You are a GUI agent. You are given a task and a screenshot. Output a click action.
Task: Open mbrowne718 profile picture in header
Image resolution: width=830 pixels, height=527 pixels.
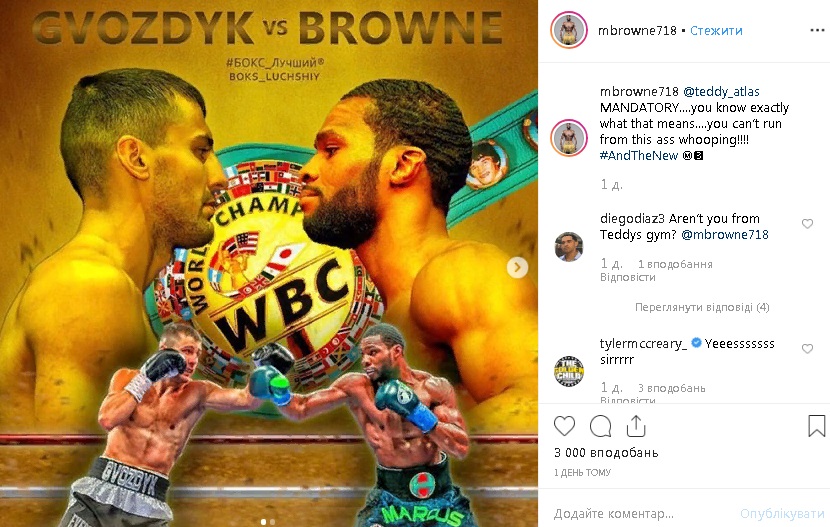(x=569, y=30)
